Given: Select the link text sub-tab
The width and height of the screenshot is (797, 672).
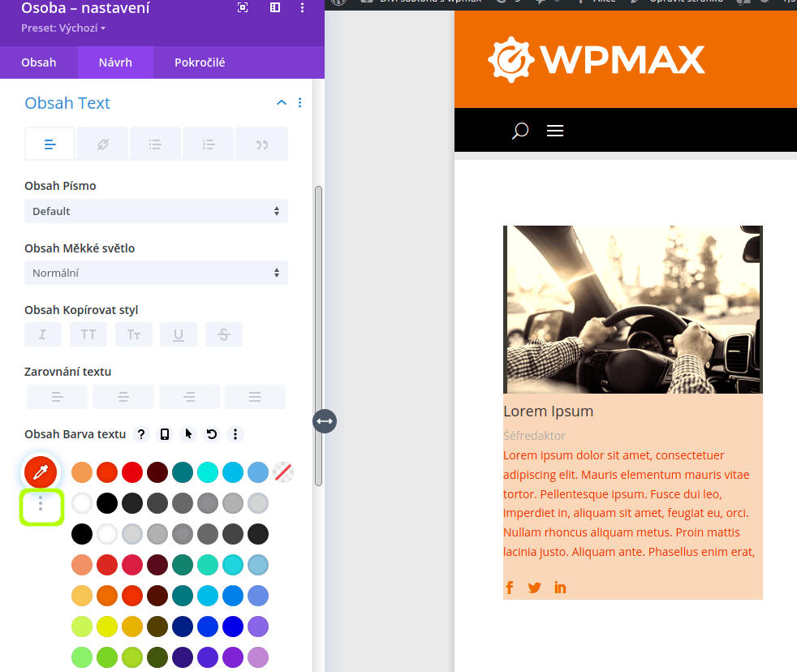Looking at the screenshot, I should click(x=103, y=144).
